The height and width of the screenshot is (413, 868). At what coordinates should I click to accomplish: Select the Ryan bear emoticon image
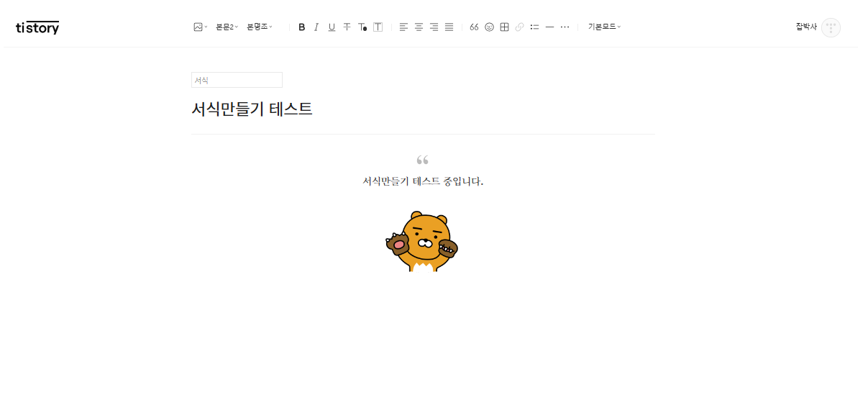tap(422, 241)
